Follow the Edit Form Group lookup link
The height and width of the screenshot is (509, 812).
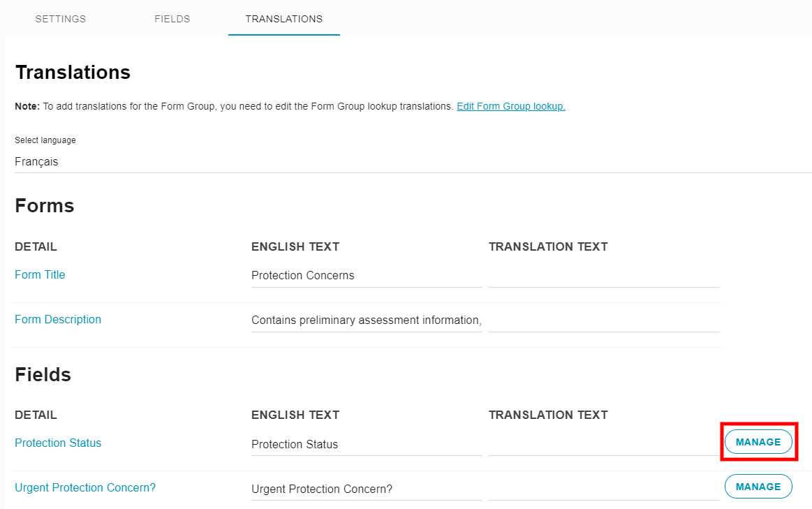tap(510, 106)
